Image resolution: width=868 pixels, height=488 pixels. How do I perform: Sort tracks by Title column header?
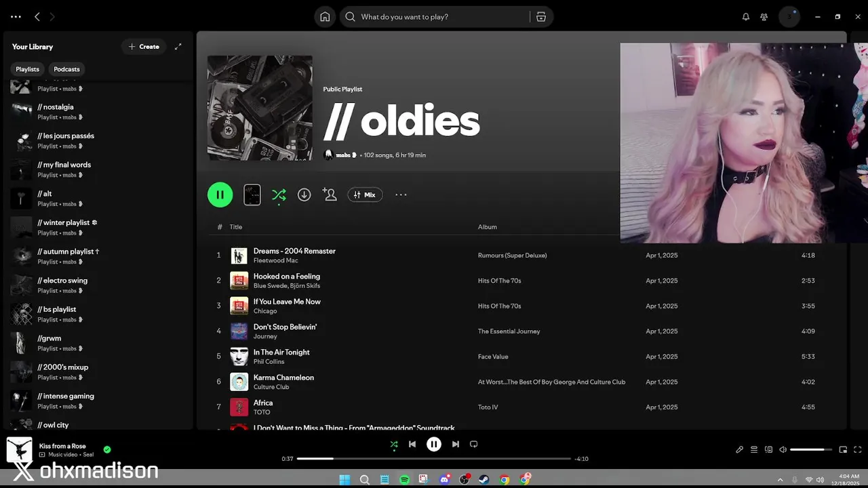tap(236, 227)
